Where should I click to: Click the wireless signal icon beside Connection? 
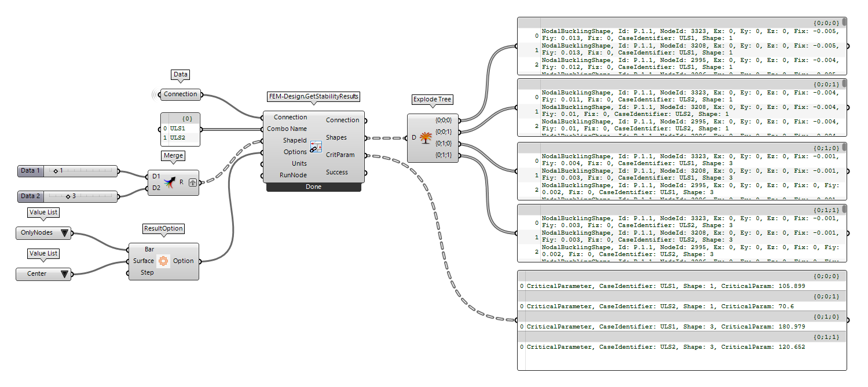pos(155,94)
